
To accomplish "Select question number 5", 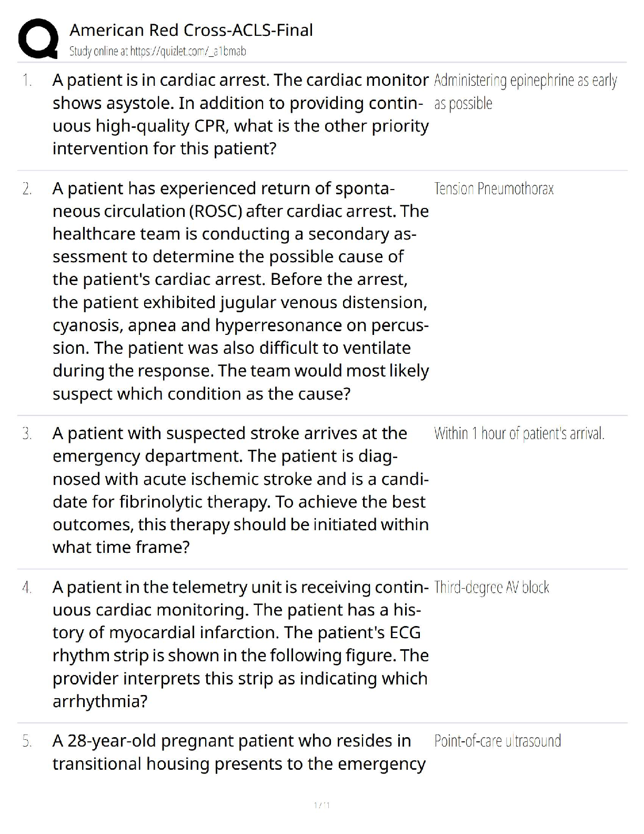I will coord(27,741).
